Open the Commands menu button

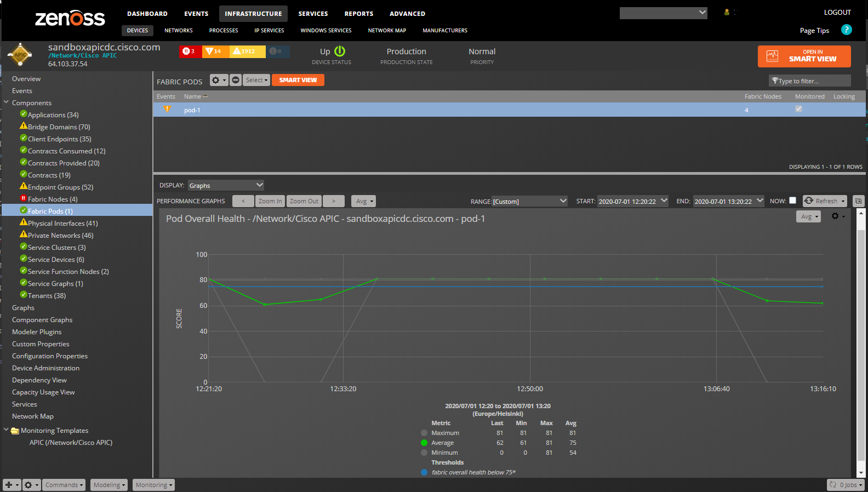(64, 485)
